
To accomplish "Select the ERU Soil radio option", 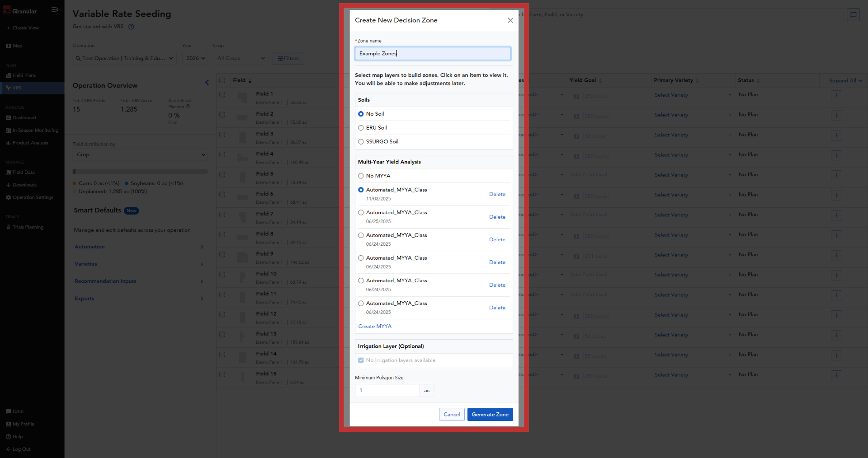I will [361, 128].
